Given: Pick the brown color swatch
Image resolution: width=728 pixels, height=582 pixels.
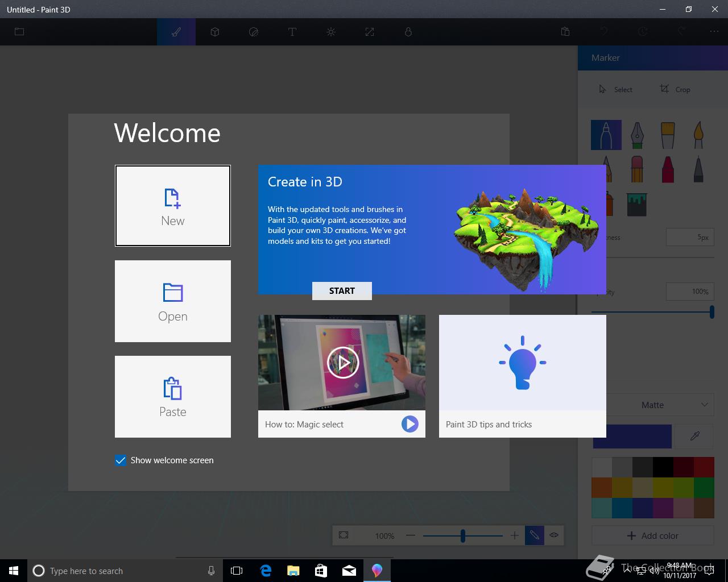Looking at the screenshot, I should pyautogui.click(x=704, y=508).
